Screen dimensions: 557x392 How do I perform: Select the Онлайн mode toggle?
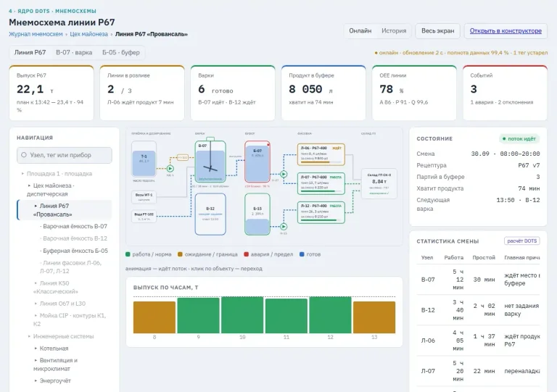[360, 31]
